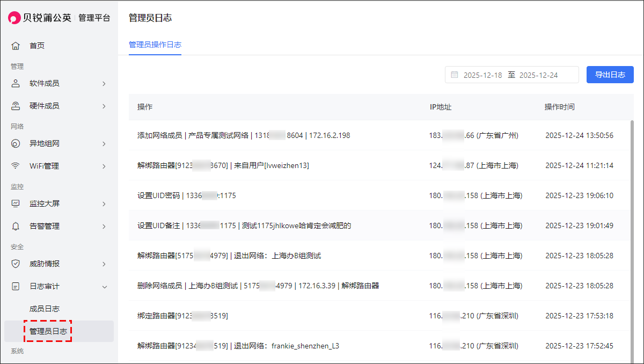Open the 成员日志 menu item
The width and height of the screenshot is (644, 364).
click(x=45, y=309)
